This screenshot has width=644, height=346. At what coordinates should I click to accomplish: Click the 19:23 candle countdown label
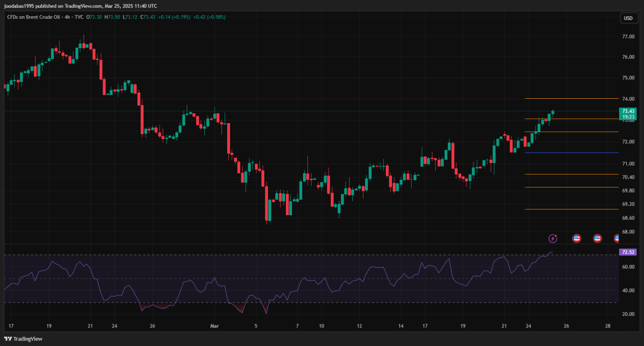(x=628, y=117)
